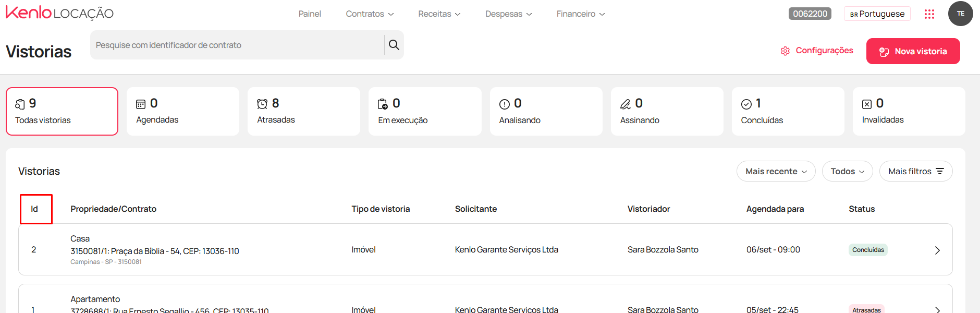Click the Atrasadas status badge in row 1
The width and height of the screenshot is (980, 313).
point(866,310)
